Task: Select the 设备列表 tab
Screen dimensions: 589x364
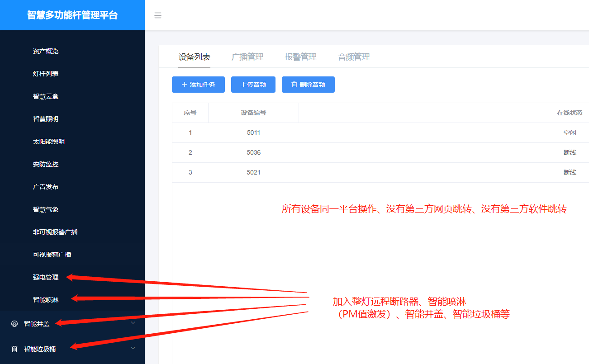Action: click(194, 57)
